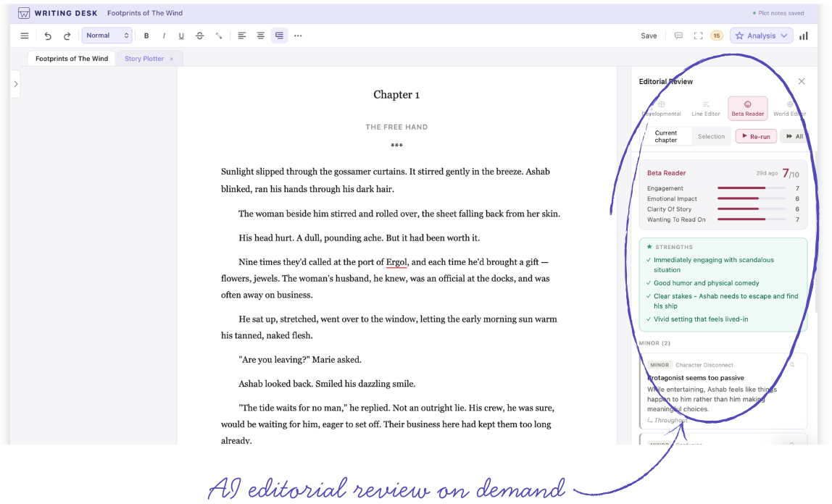Click 'Immediately engaging with scandalous situation' strength

coord(714,265)
